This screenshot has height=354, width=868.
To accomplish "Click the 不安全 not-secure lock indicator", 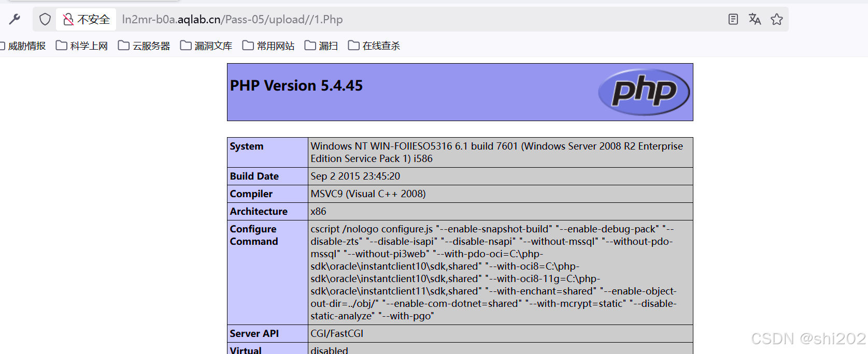I will (x=86, y=20).
